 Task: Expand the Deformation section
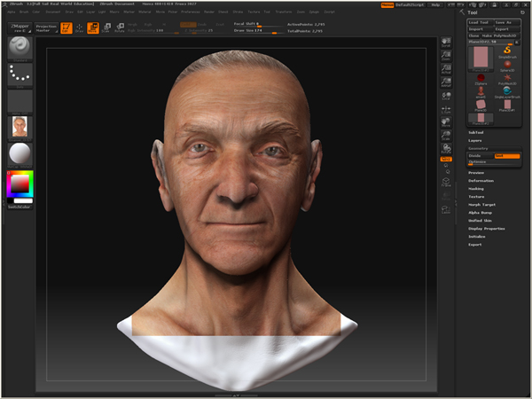pyautogui.click(x=481, y=180)
